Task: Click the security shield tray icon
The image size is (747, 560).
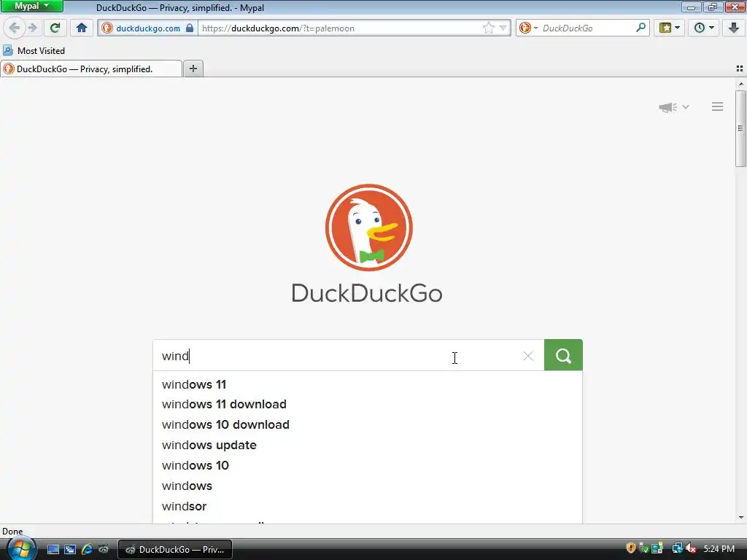Action: click(631, 548)
